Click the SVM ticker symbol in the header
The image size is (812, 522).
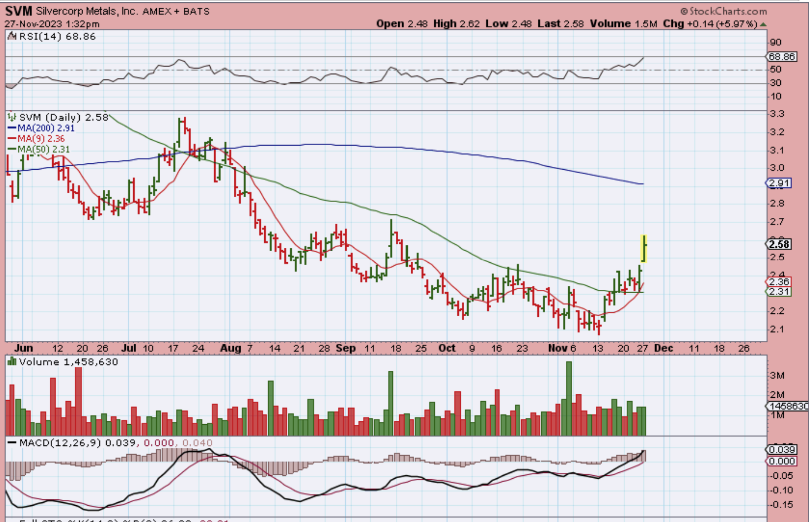pos(18,11)
